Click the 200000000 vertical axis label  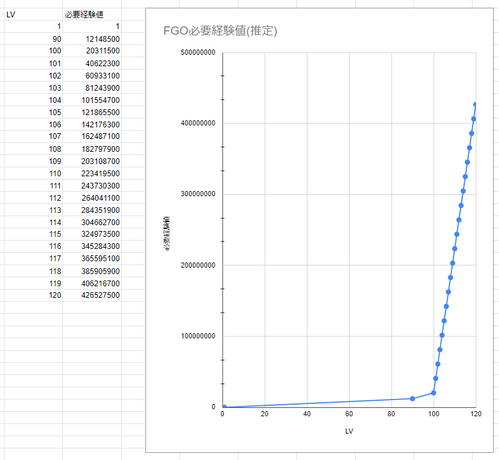coord(198,265)
